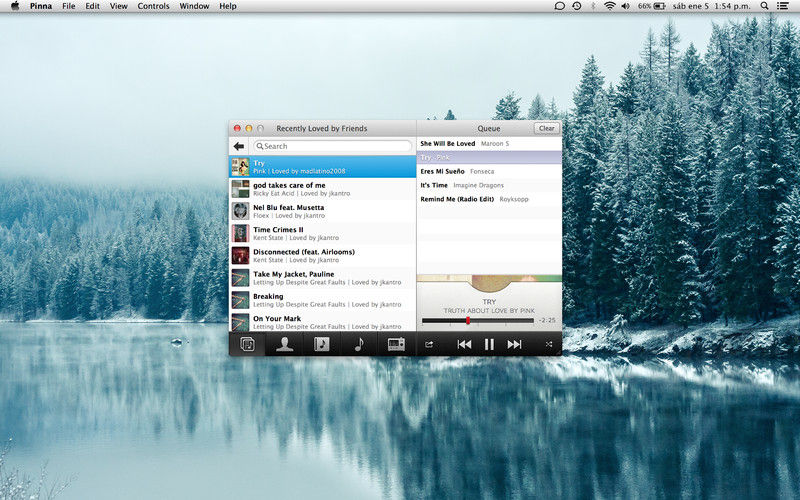This screenshot has width=800, height=500.
Task: Select Nel Blu feat. Musetta
Action: (322, 211)
